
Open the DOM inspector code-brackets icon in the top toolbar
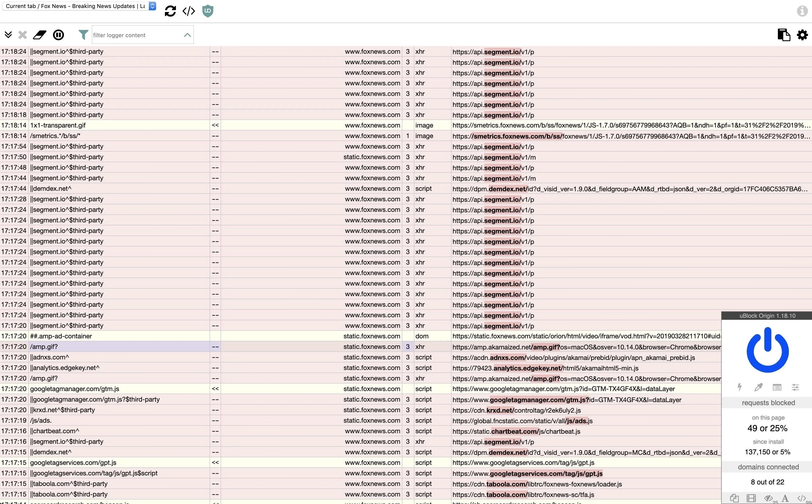189,11
